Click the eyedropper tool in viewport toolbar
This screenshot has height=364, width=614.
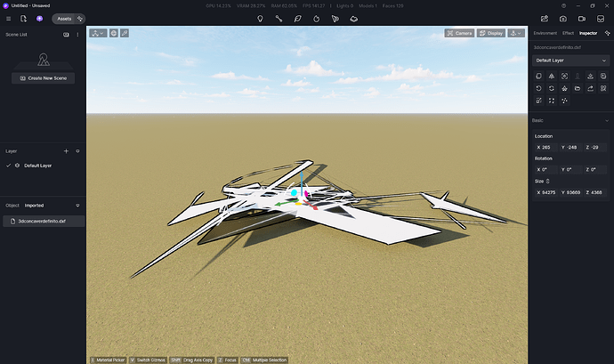coord(125,33)
